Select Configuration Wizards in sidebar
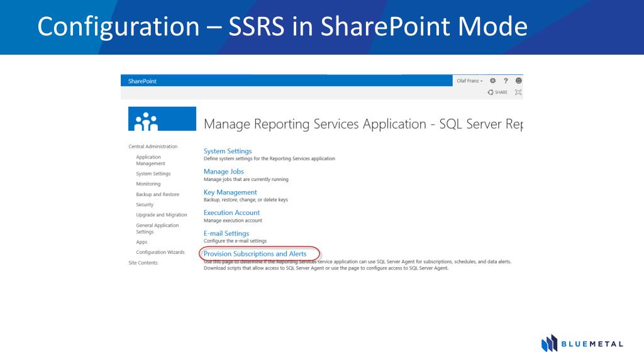 click(x=160, y=253)
